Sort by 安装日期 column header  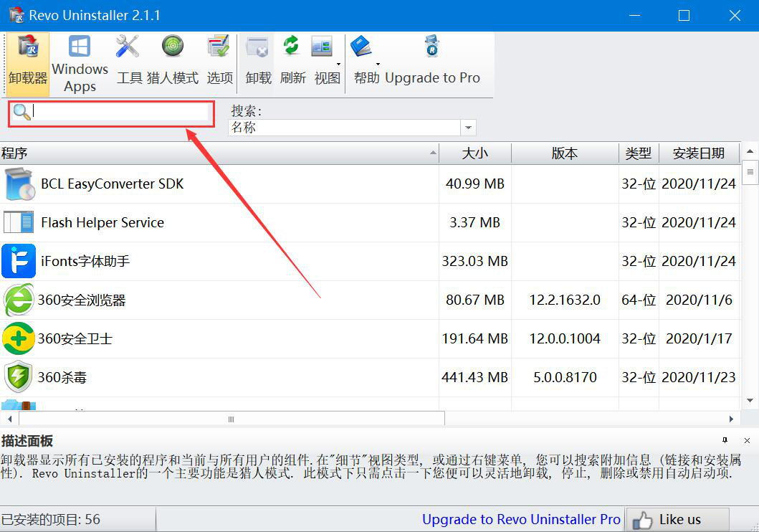pos(699,153)
